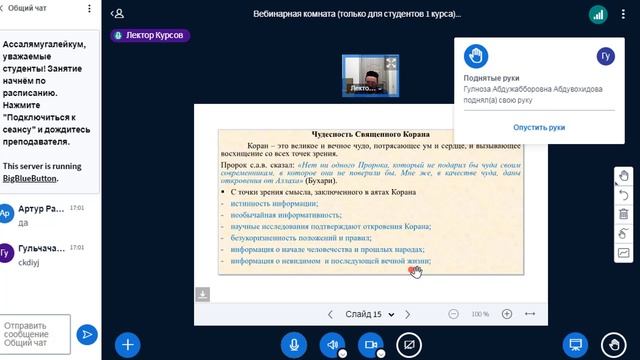Click the Общий чат header title
Viewport: 640px width, 360px height.
[27, 8]
